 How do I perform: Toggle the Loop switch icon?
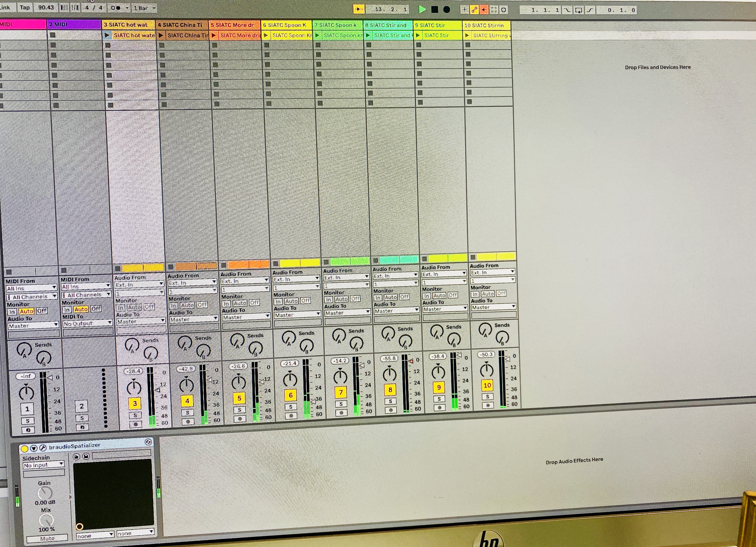[x=579, y=10]
